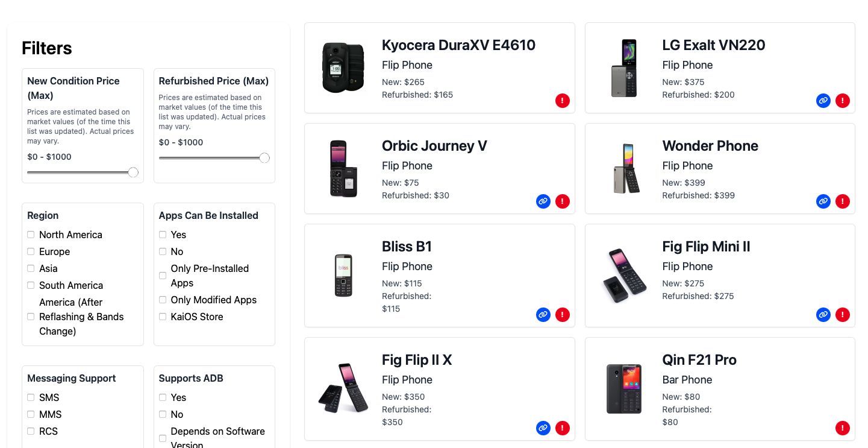Check Only Modified Apps option
The height and width of the screenshot is (448, 868).
[163, 300]
